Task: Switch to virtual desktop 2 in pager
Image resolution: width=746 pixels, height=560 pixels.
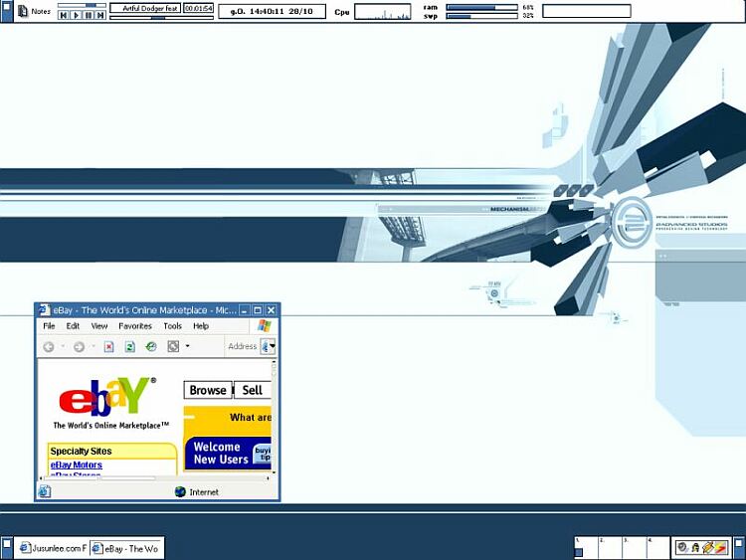Action: coord(609,547)
